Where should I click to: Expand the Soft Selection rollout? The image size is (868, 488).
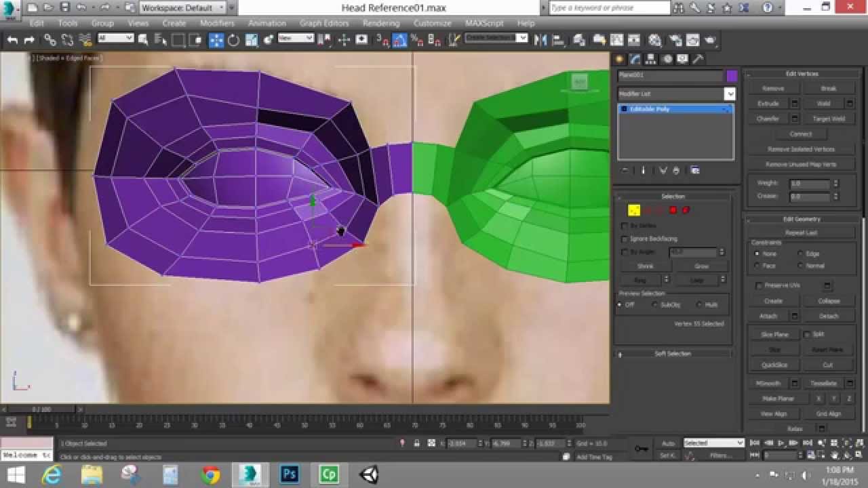(x=673, y=354)
